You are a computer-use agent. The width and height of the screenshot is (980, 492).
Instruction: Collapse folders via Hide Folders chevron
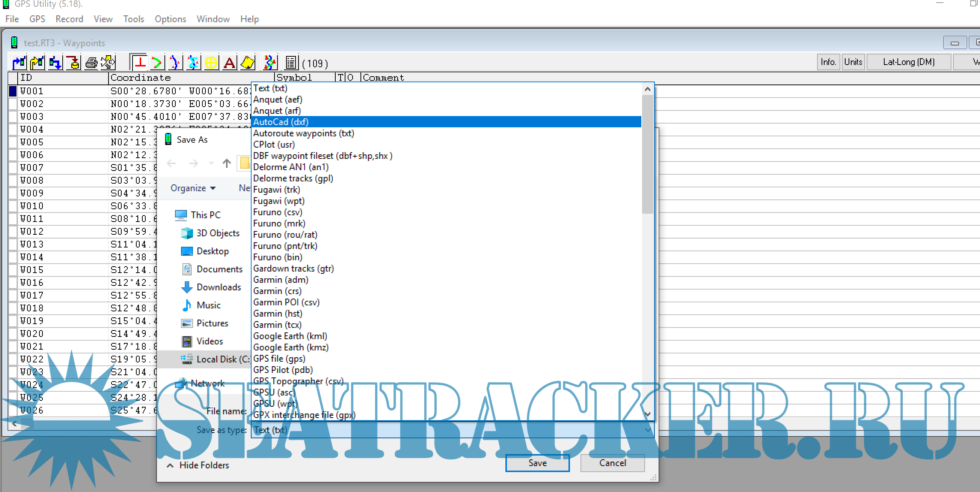pyautogui.click(x=170, y=465)
